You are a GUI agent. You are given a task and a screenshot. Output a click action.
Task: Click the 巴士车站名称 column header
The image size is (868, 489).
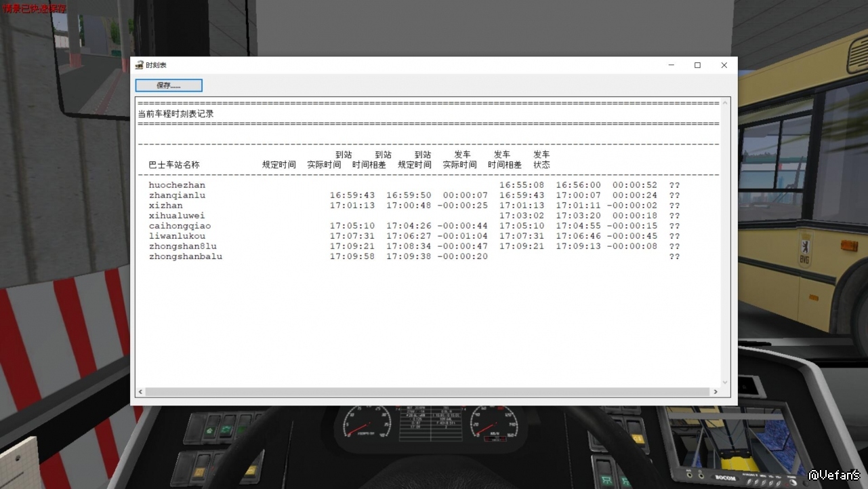(174, 165)
